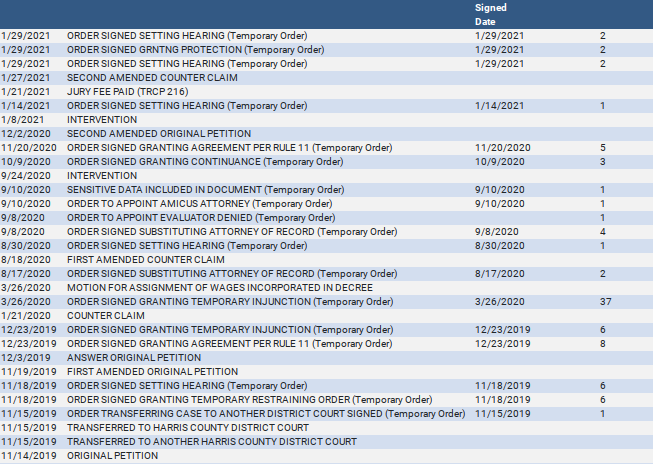The image size is (653, 464).
Task: Select MOTION FOR ASSIGNMENT OF WAGES entry
Action: click(220, 288)
